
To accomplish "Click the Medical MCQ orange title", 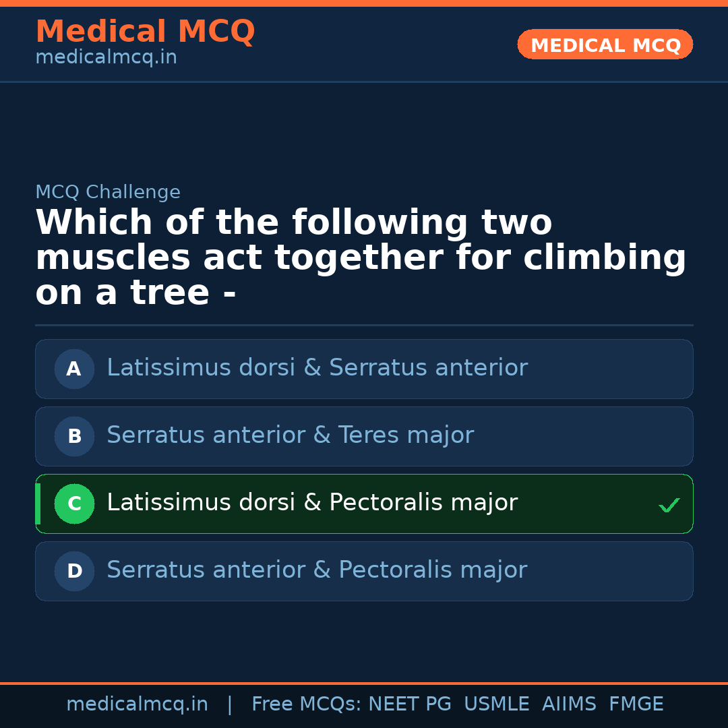I will click(145, 32).
